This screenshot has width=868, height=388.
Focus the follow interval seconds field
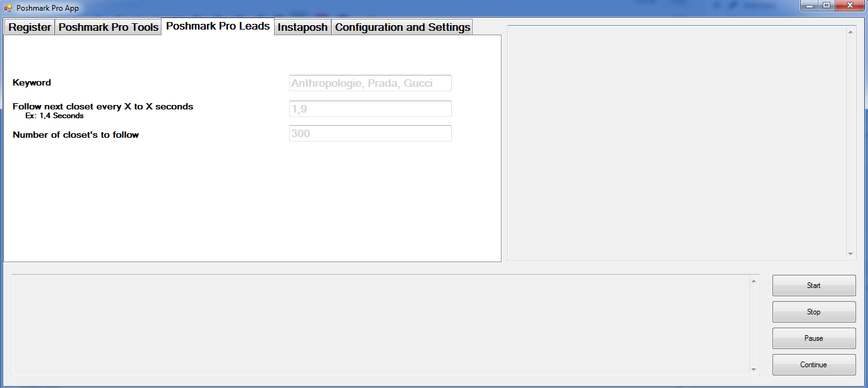pyautogui.click(x=370, y=109)
